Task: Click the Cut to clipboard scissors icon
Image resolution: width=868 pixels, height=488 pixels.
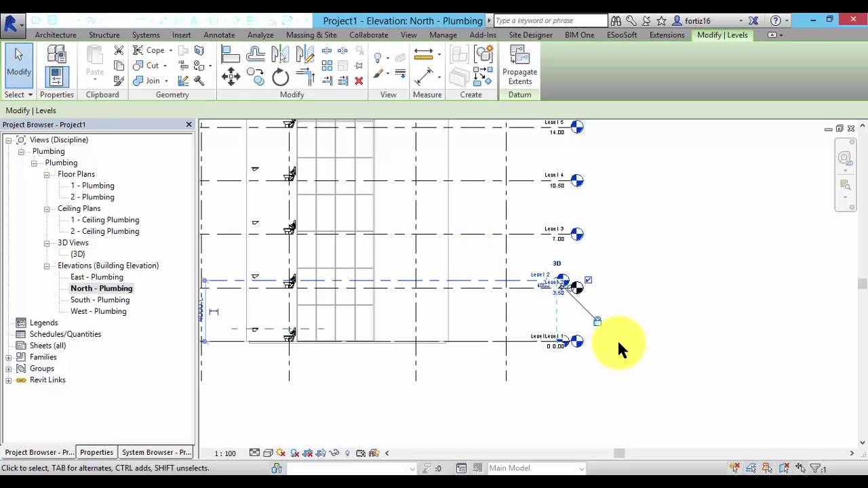Action: tap(119, 50)
